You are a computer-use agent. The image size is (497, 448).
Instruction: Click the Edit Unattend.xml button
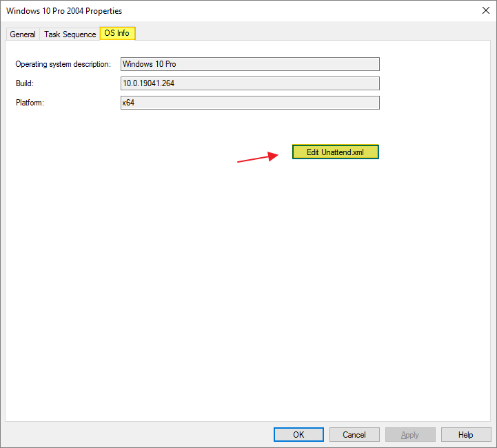click(335, 152)
